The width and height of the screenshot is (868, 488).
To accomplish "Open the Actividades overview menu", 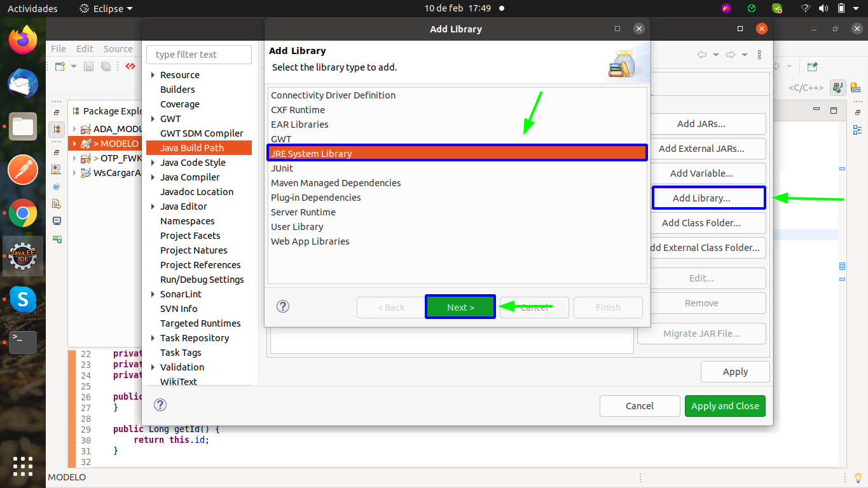I will [x=32, y=9].
